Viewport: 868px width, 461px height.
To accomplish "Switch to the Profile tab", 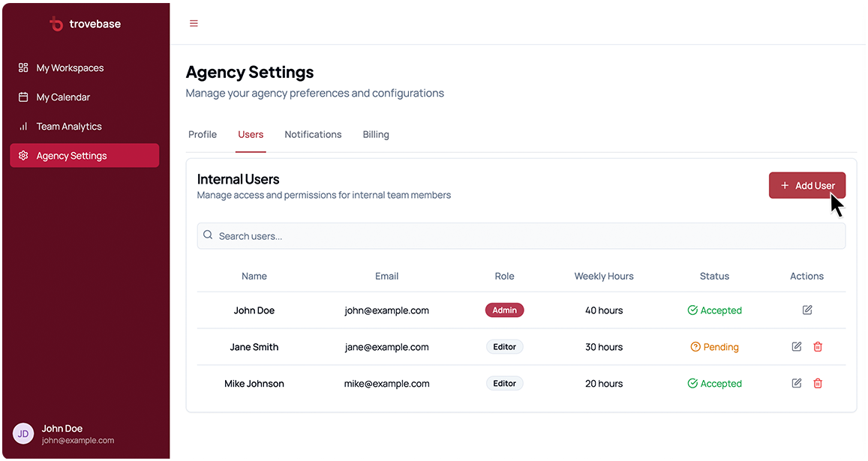I will click(202, 134).
